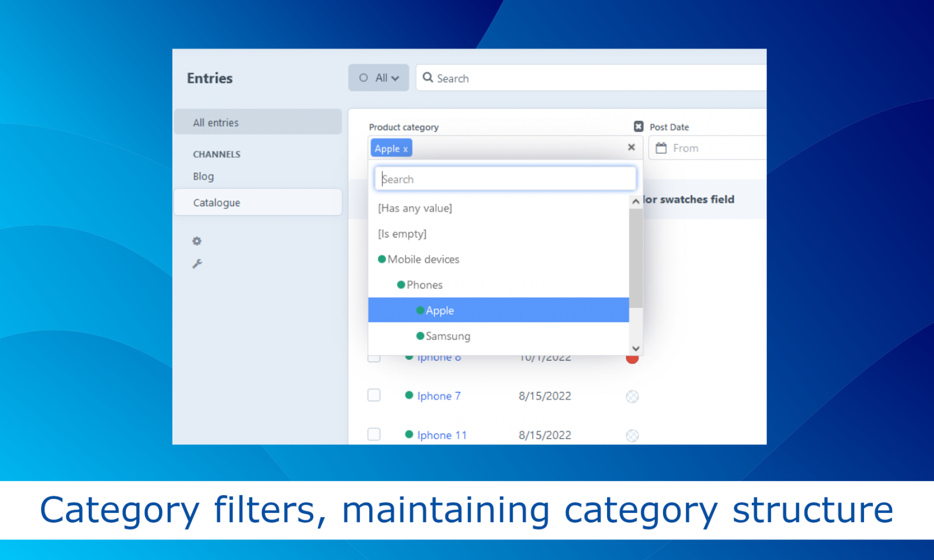Click the magnifier icon in the top search bar
The image size is (934, 560).
428,78
